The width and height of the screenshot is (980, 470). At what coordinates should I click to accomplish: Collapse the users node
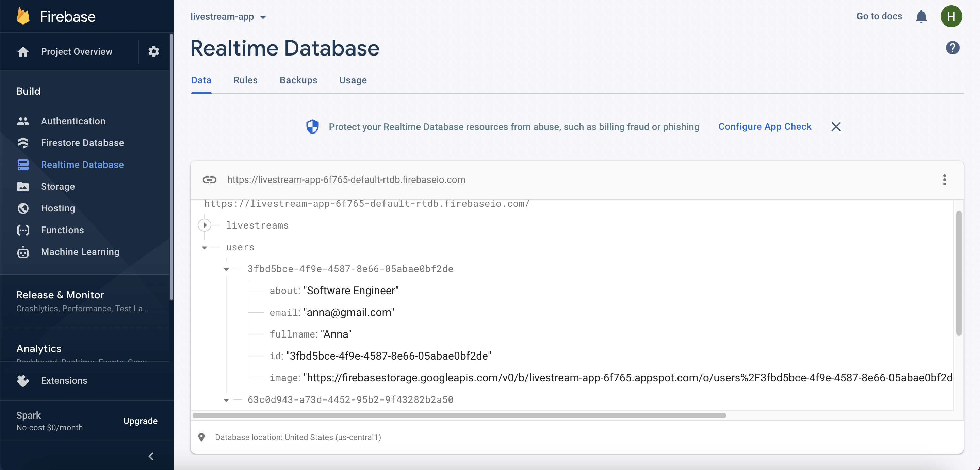click(x=204, y=248)
